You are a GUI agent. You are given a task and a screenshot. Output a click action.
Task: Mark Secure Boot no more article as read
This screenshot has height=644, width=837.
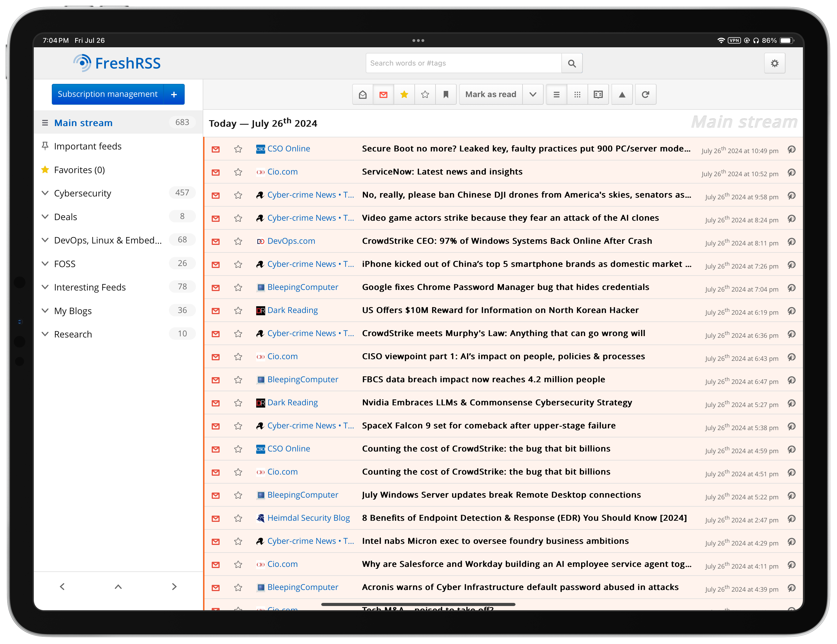[x=216, y=149]
